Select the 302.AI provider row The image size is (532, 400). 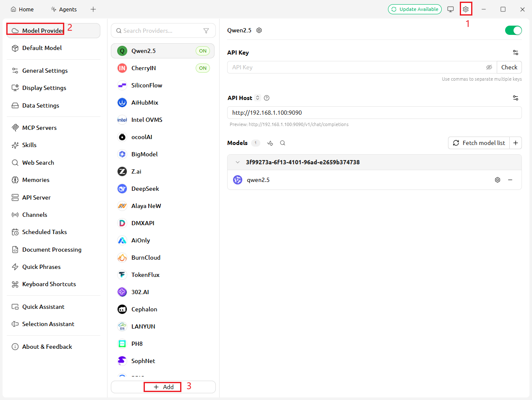pos(163,292)
